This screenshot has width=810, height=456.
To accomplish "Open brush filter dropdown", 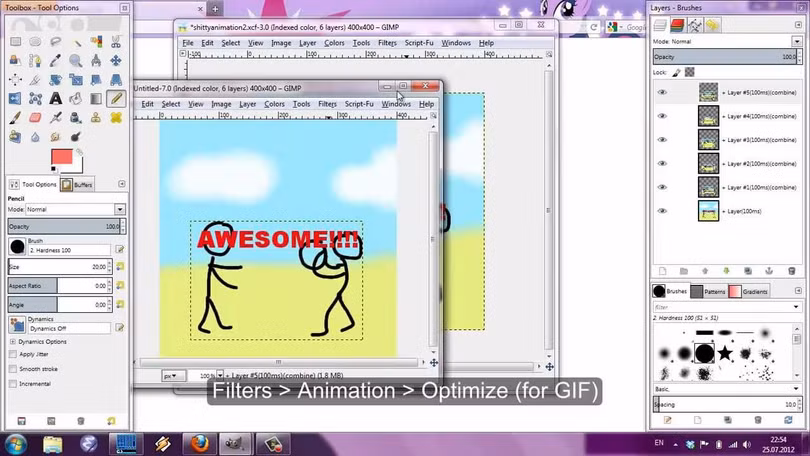I will [796, 307].
